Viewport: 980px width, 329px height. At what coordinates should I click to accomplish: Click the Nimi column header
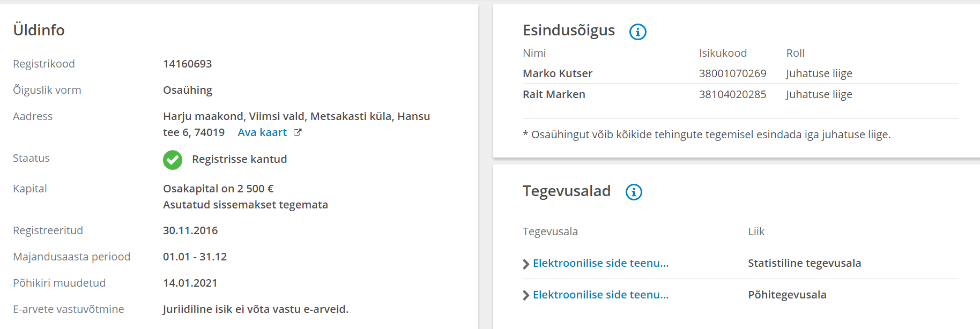tap(534, 53)
